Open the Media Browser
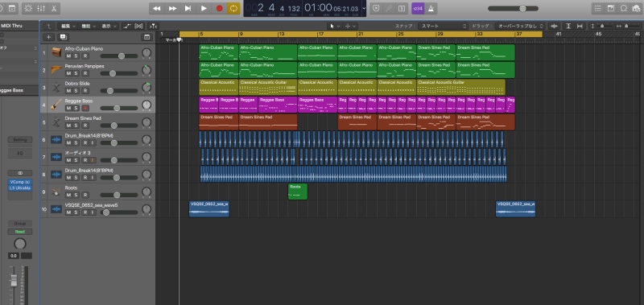644x305 pixels. coord(636,8)
